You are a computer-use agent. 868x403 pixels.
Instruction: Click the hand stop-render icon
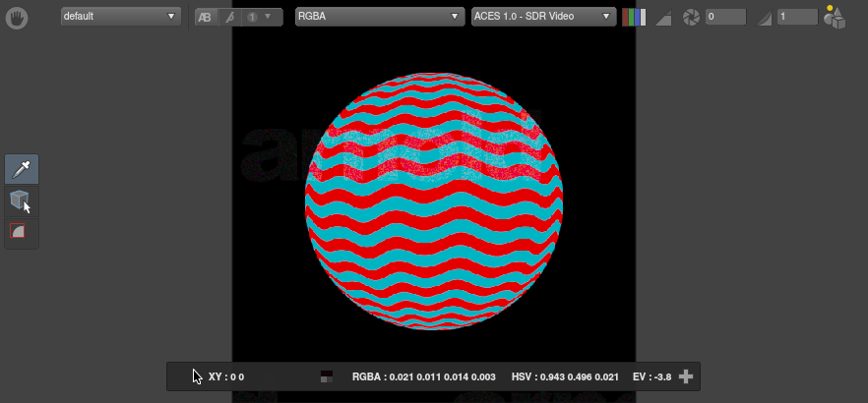[16, 18]
